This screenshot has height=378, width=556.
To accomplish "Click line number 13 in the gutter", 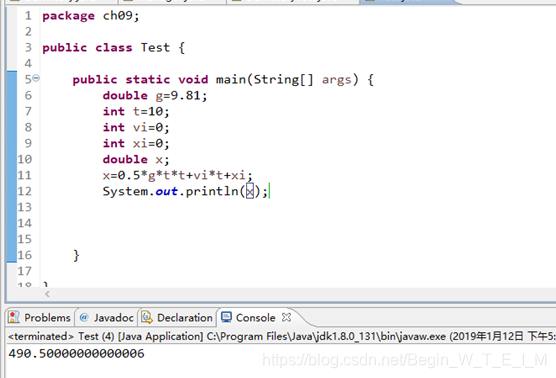I will [24, 207].
